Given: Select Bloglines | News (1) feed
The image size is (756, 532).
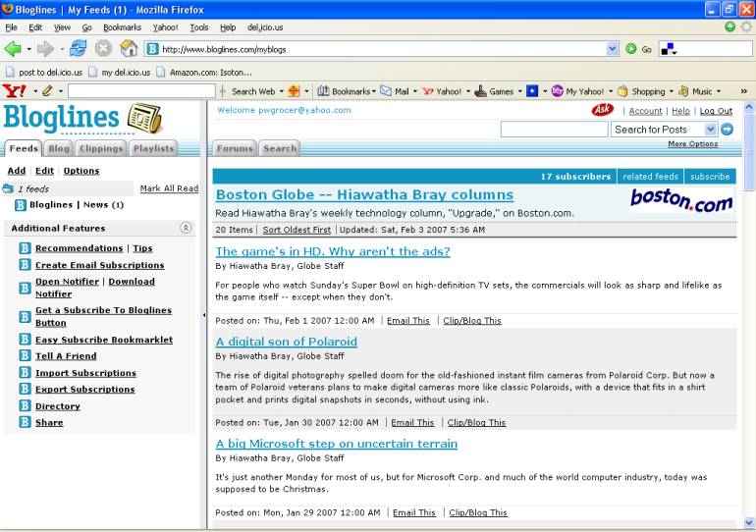Looking at the screenshot, I should (x=77, y=205).
